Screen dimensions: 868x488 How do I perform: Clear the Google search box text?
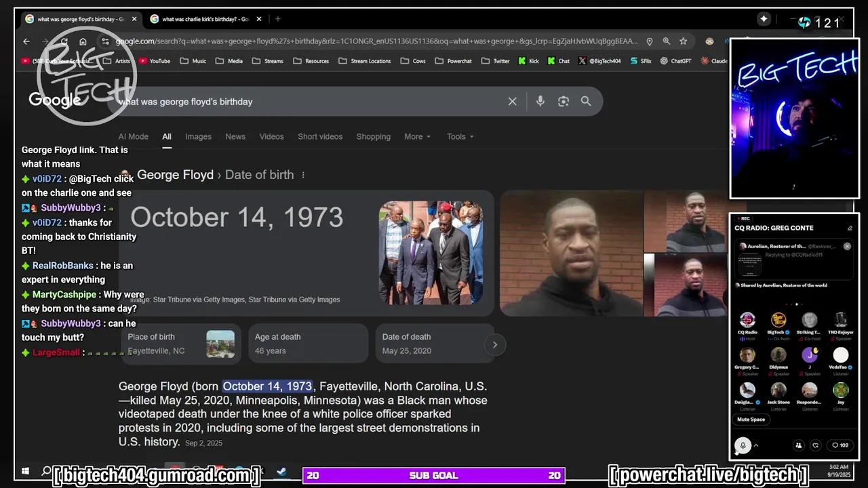(x=513, y=102)
